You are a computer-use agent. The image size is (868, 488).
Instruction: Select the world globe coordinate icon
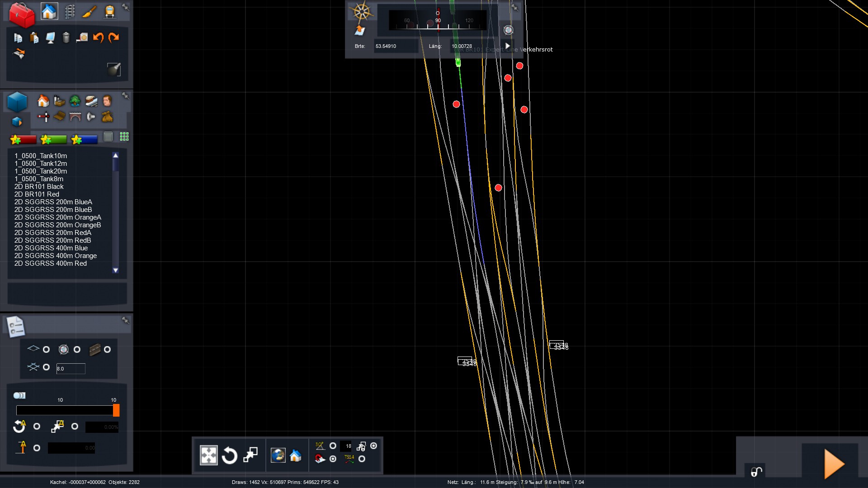click(278, 455)
